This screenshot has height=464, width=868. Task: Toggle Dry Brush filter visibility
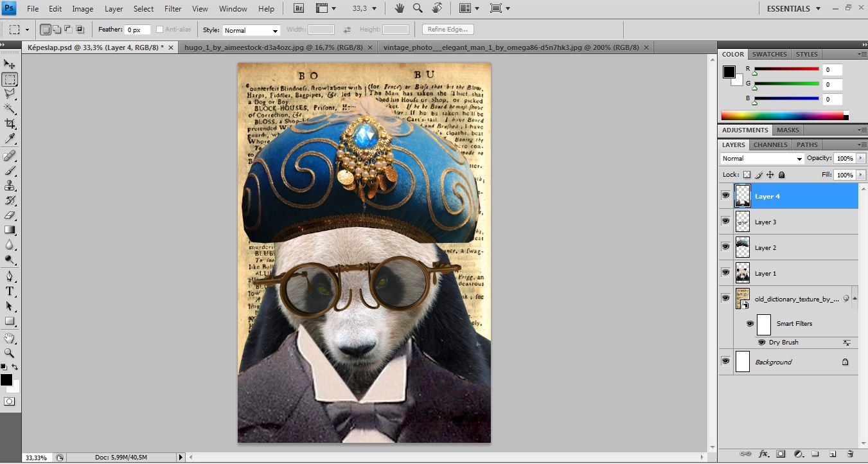point(761,343)
